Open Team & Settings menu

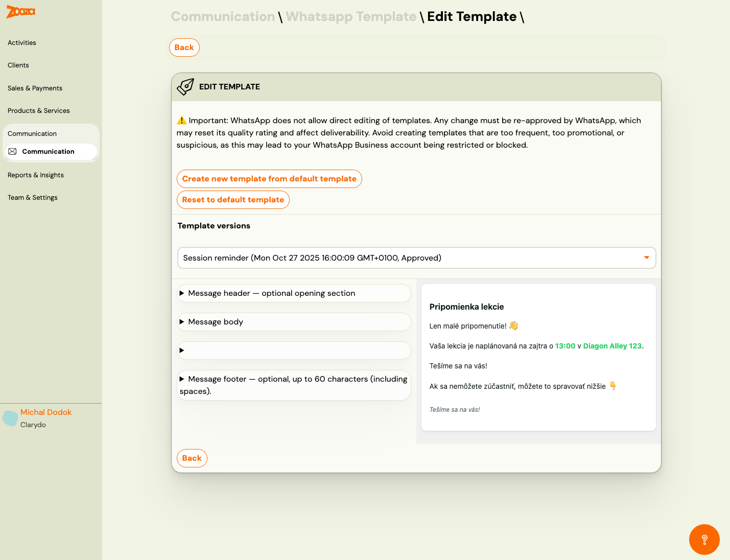(x=33, y=198)
